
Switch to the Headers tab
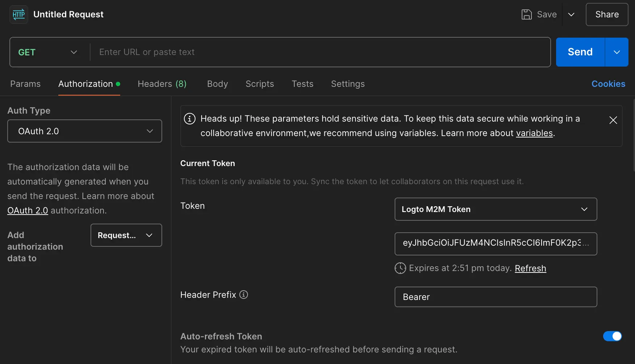(162, 84)
